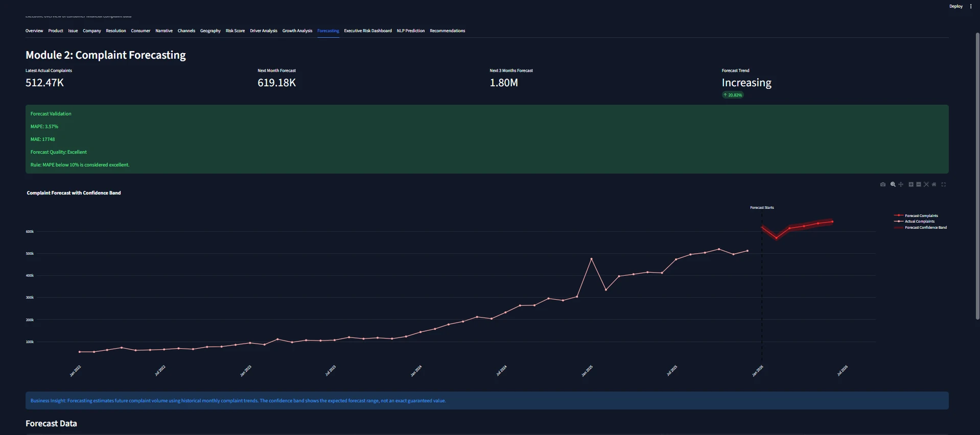Viewport: 980px width, 435px height.
Task: Click the page's vertical scrollbar thumb
Action: coord(977,176)
